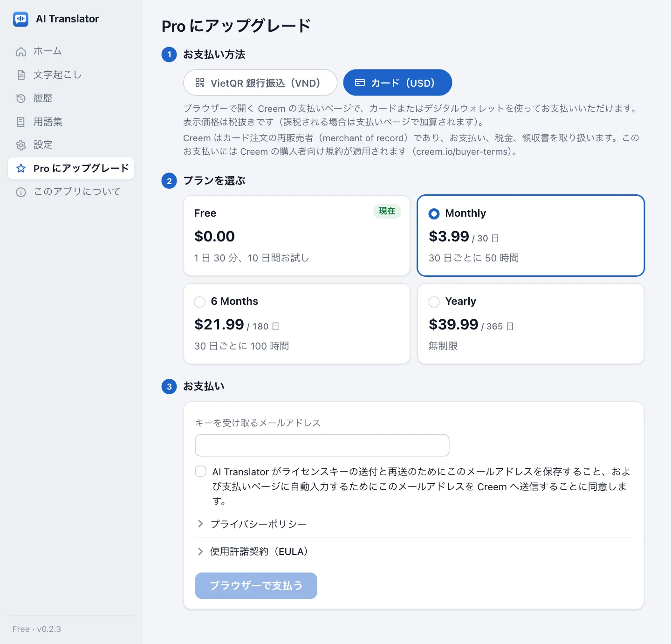671x644 pixels.
Task: Click the star icon beside Pro にアップグレード
Action: (21, 168)
